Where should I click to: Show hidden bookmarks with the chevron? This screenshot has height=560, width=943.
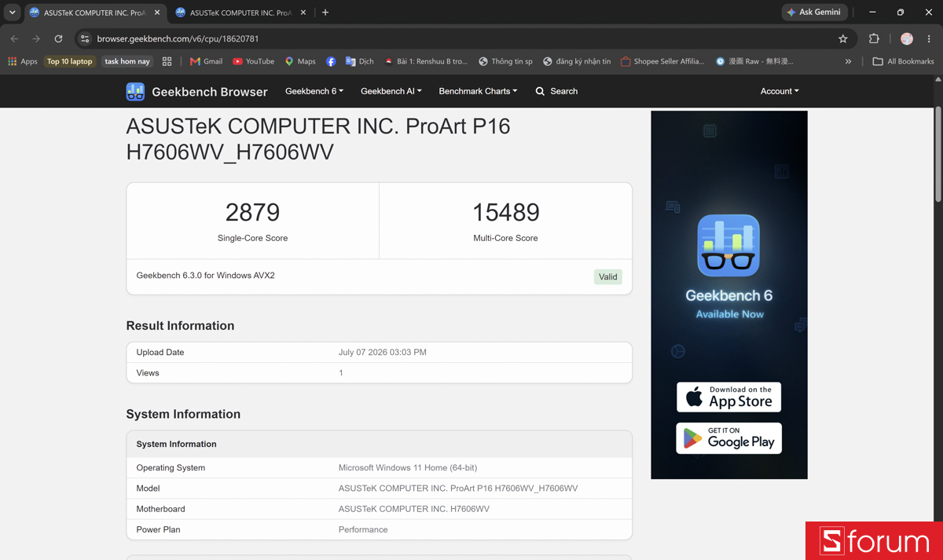(x=848, y=61)
